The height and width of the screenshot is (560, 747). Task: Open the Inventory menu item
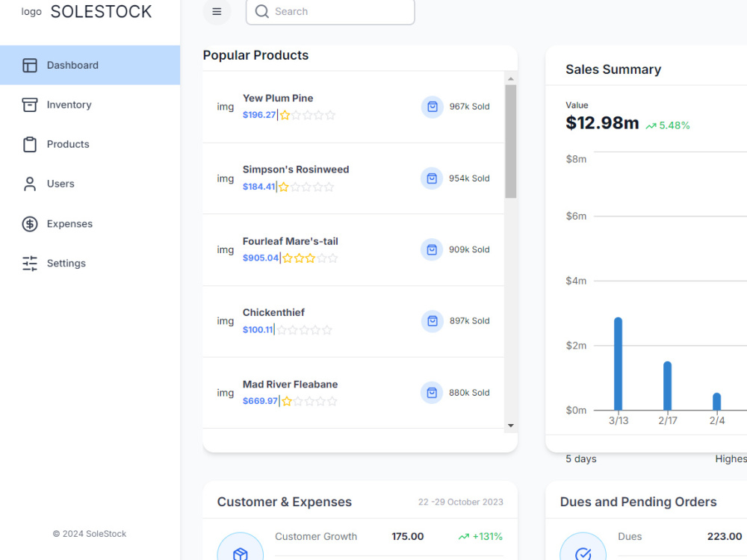(90, 105)
